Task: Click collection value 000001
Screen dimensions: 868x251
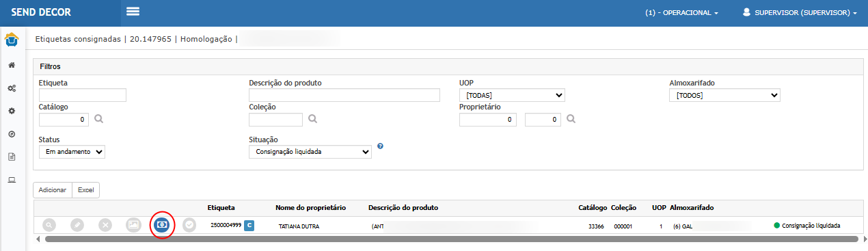Action: [x=623, y=226]
